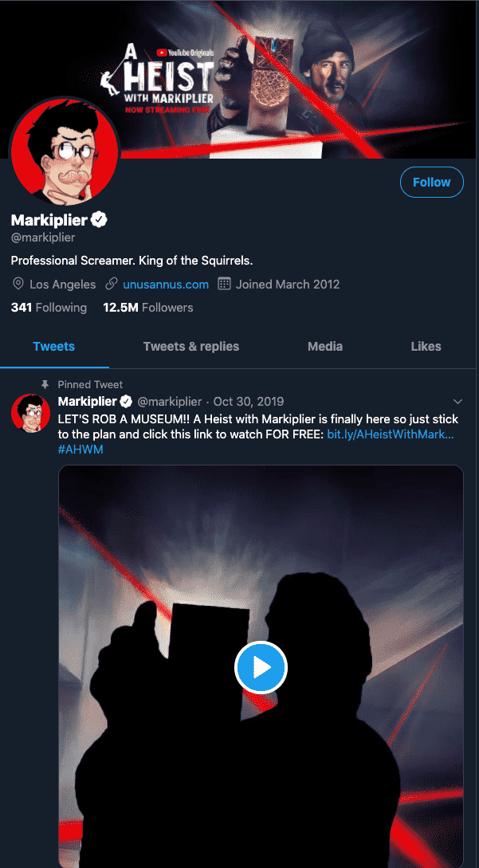This screenshot has height=868, width=479.
Task: View the 12.5M Followers list
Action: (x=148, y=308)
